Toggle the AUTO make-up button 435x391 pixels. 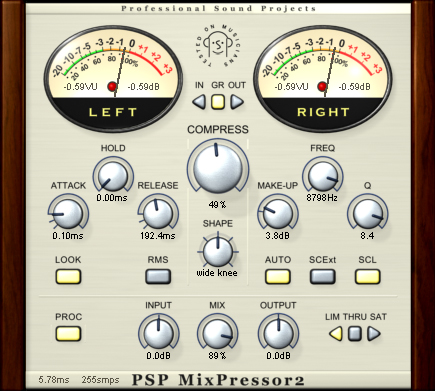[x=278, y=277]
